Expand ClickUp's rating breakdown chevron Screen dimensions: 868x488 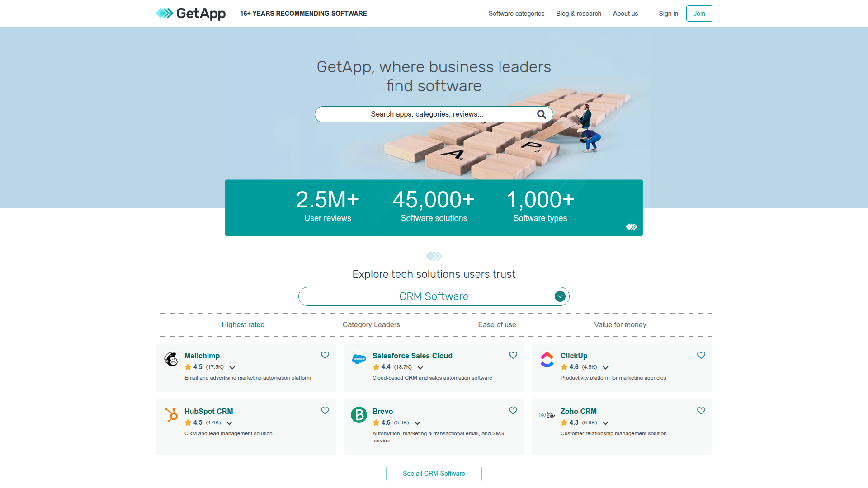606,367
